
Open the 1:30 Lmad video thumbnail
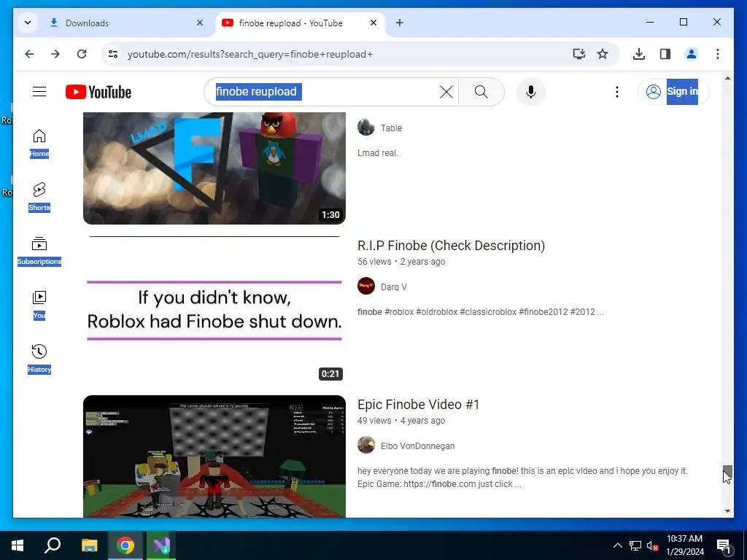[214, 168]
